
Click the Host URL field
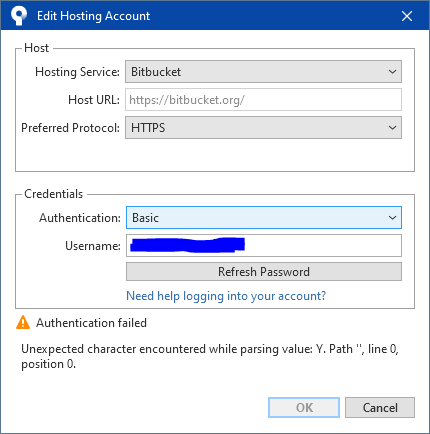point(263,100)
